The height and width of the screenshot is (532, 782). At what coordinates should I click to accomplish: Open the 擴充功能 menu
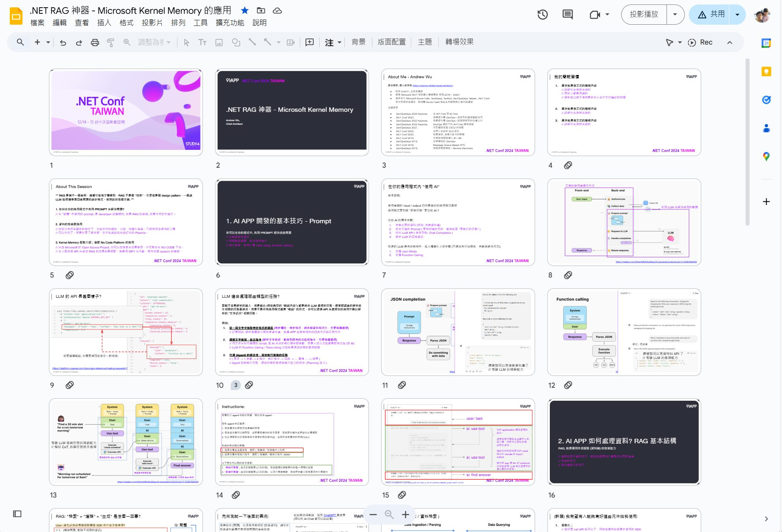pos(230,23)
